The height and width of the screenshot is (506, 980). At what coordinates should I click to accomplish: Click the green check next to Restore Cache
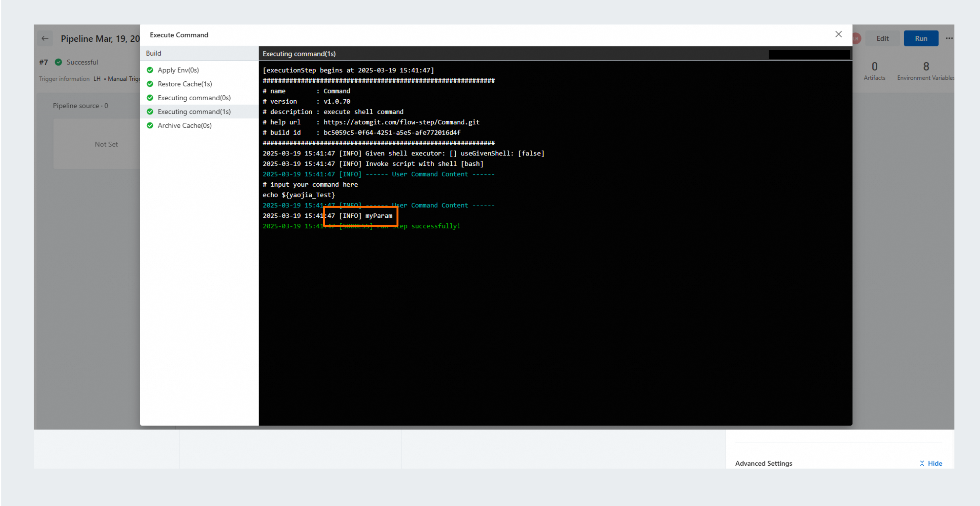pos(150,84)
